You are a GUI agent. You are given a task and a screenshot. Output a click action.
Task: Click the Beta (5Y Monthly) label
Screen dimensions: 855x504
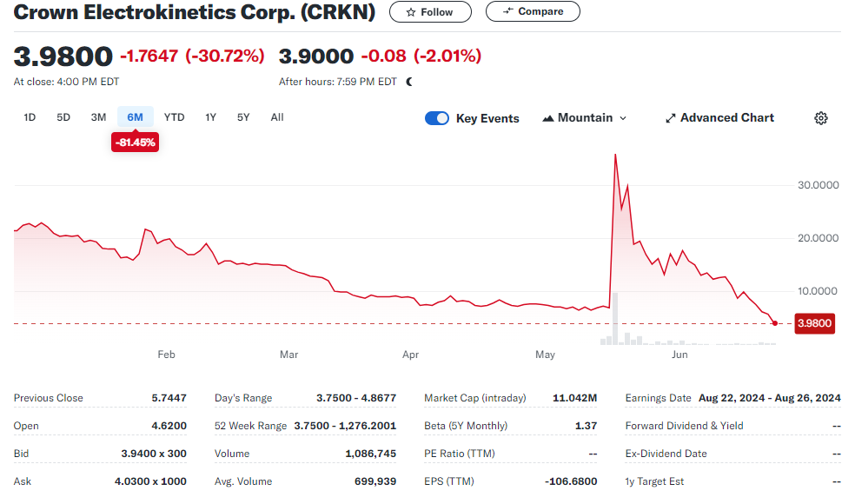[466, 426]
